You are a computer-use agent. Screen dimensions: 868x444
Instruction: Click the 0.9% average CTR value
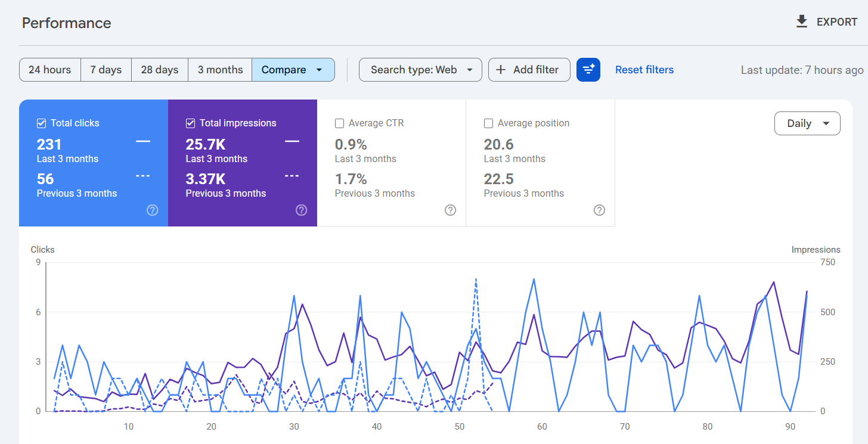351,144
